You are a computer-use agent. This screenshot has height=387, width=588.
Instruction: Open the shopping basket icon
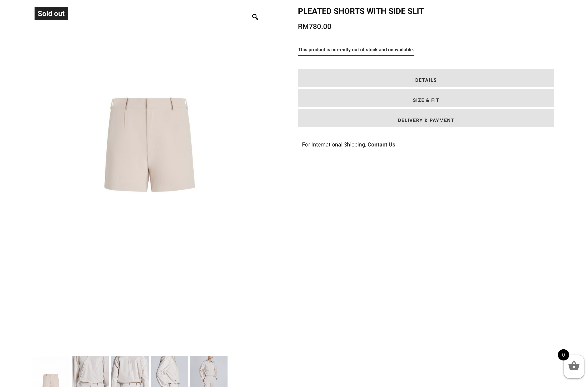574,366
